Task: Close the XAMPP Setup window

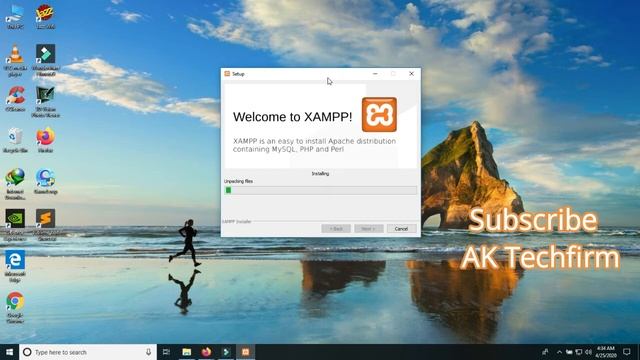Action: (x=411, y=74)
